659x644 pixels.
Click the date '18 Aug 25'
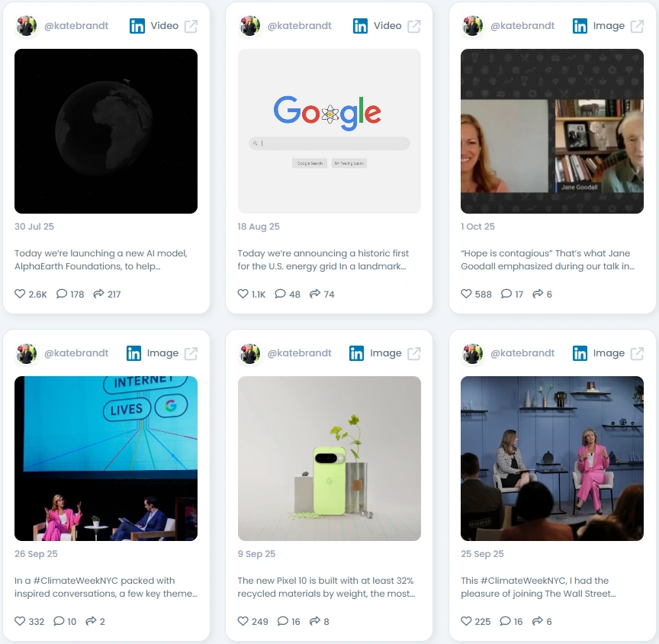[259, 227]
